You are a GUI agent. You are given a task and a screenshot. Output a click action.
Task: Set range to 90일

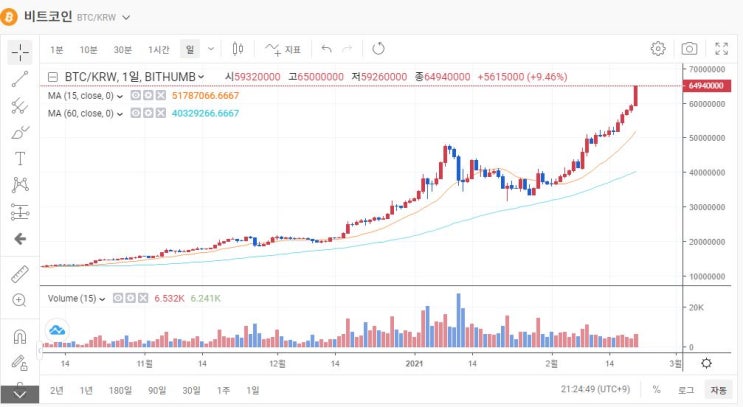157,390
